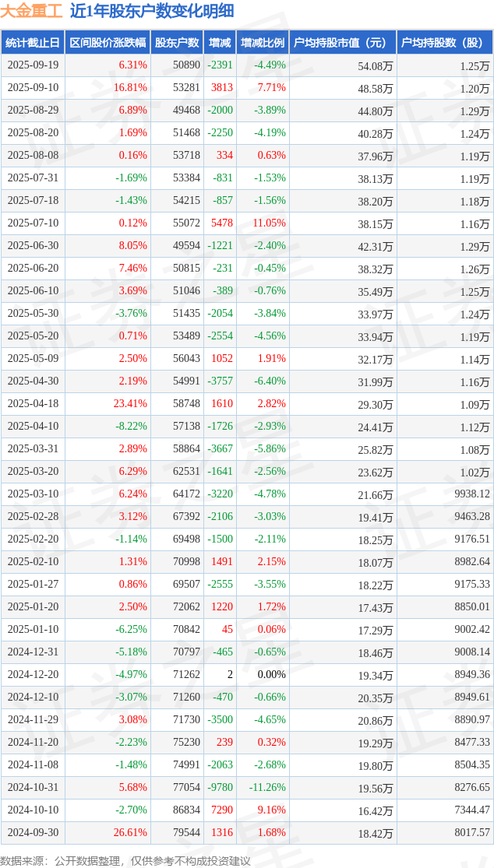Select the 区间股价涨跌幅 column header
494x868 pixels.
[x=107, y=43]
